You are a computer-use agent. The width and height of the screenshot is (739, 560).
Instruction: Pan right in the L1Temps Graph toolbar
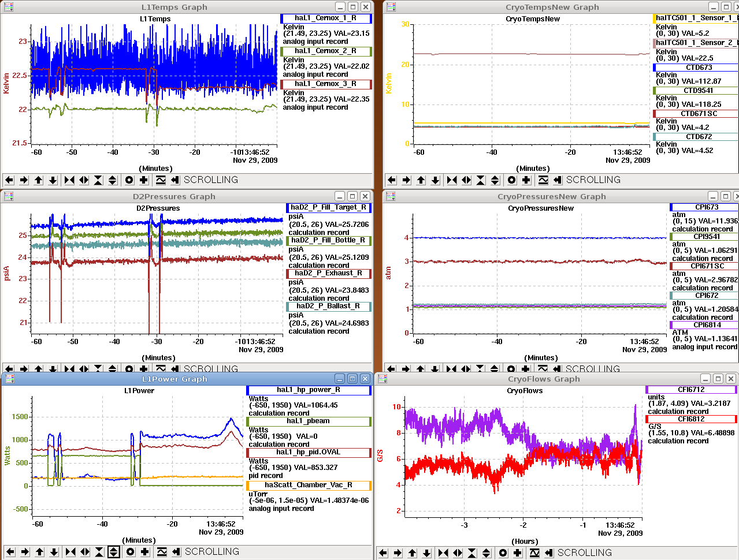pyautogui.click(x=24, y=180)
